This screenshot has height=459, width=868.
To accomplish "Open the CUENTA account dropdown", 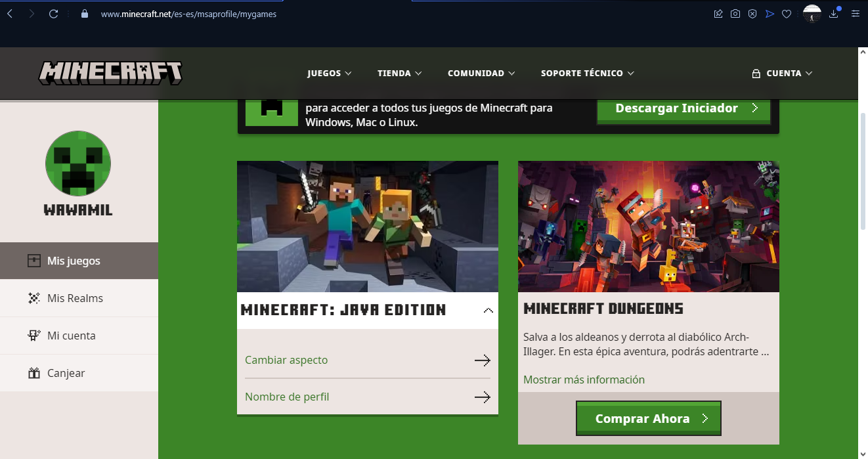I will (782, 74).
